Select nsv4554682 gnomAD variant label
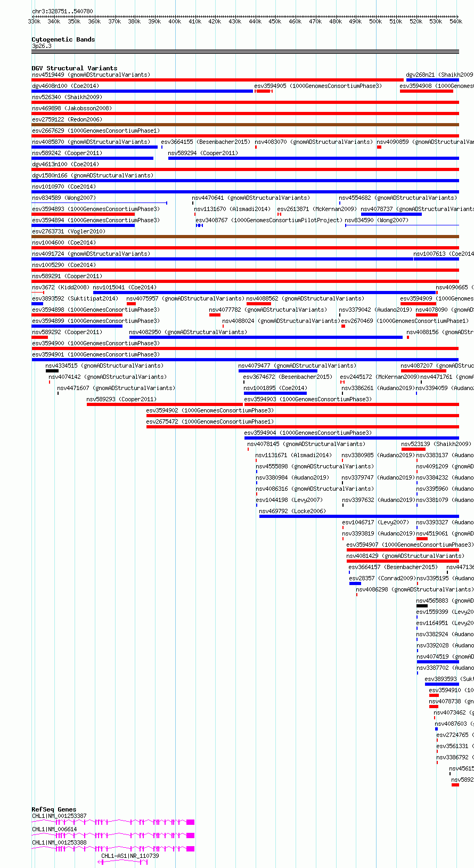This screenshot has width=474, height=868. [398, 198]
